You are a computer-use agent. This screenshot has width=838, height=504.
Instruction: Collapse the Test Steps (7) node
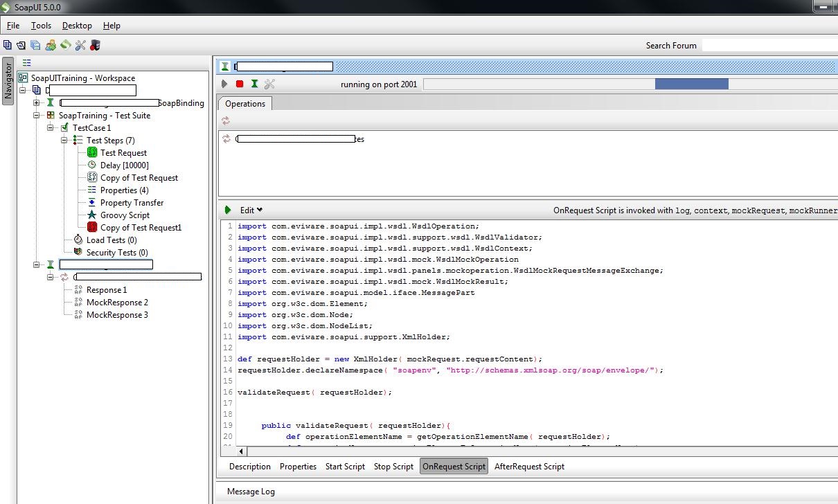coord(63,140)
